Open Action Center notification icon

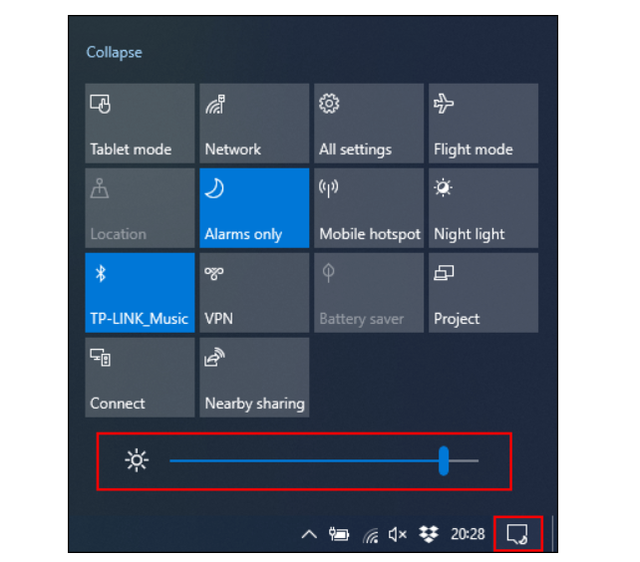click(517, 534)
